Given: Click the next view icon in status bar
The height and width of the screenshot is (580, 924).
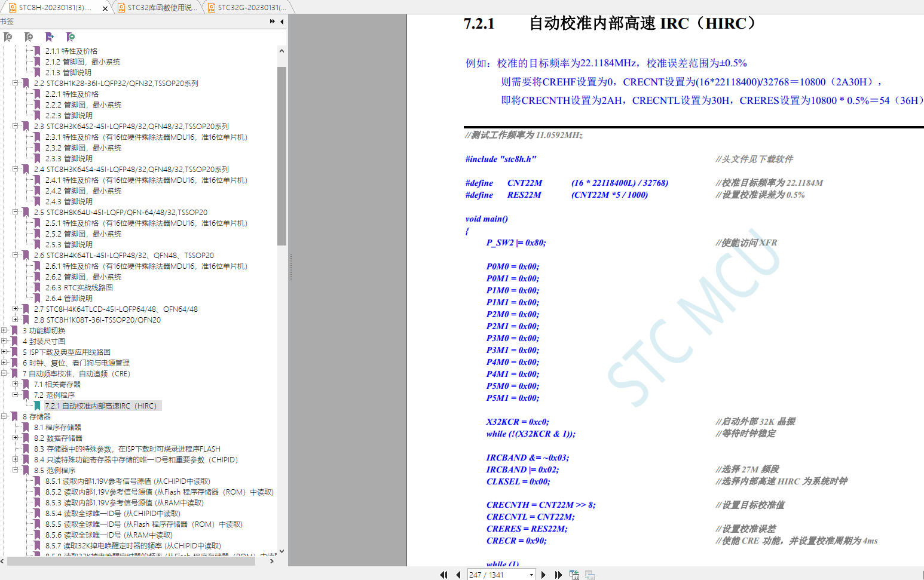Looking at the screenshot, I should click(x=590, y=575).
